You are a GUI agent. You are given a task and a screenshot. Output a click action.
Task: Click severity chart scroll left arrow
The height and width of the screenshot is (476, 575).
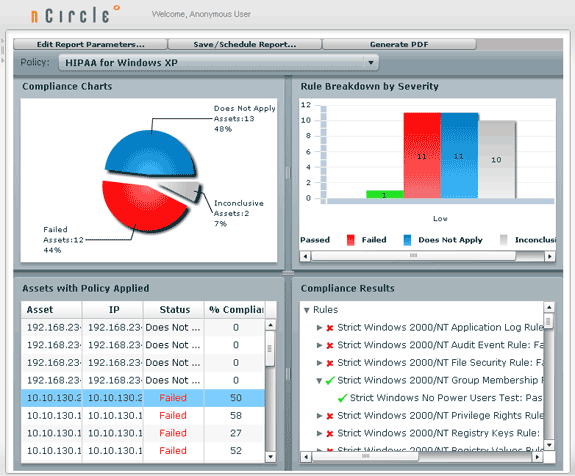click(x=305, y=256)
